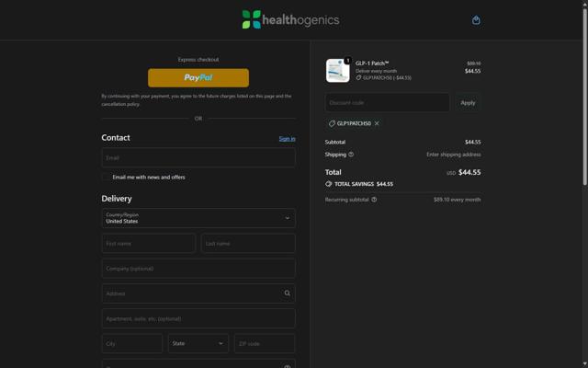The width and height of the screenshot is (588, 368).
Task: Focus the ZIP code field
Action: [265, 343]
